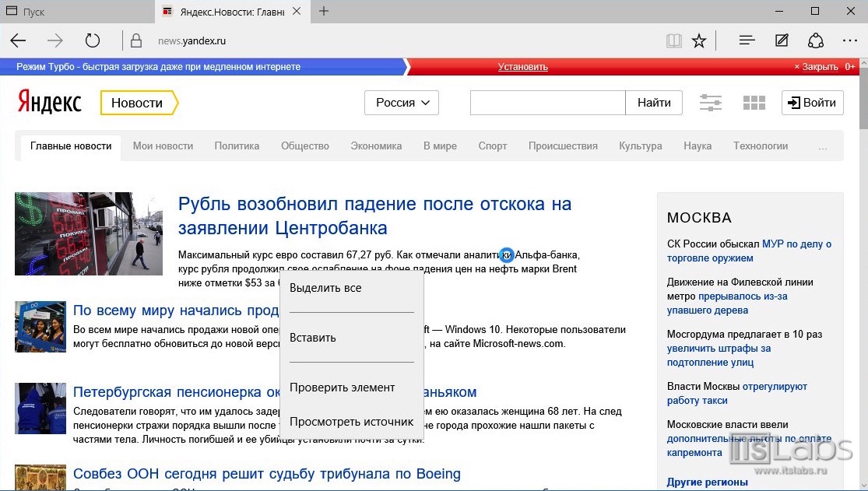This screenshot has width=868, height=491.
Task: Click the Яндекс logo
Action: [49, 102]
